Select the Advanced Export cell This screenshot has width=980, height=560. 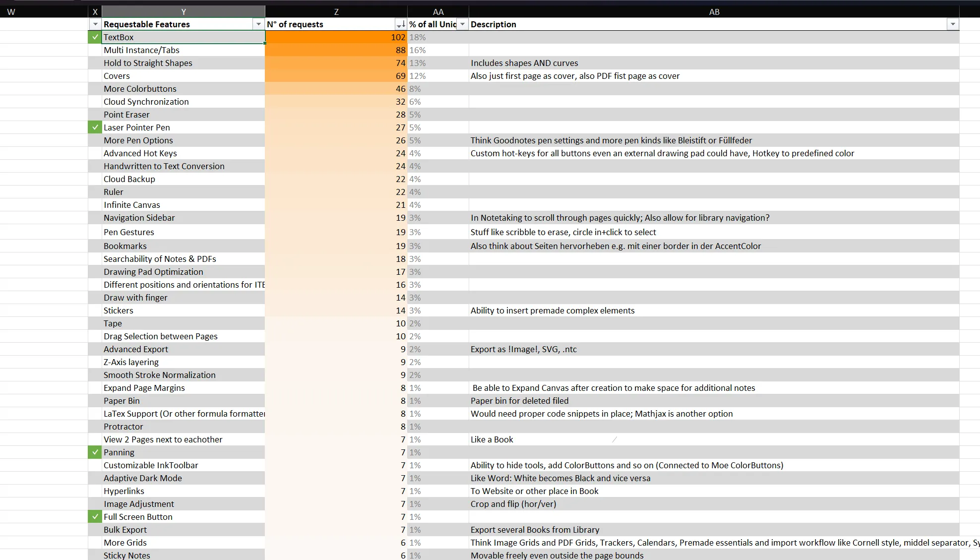[184, 349]
